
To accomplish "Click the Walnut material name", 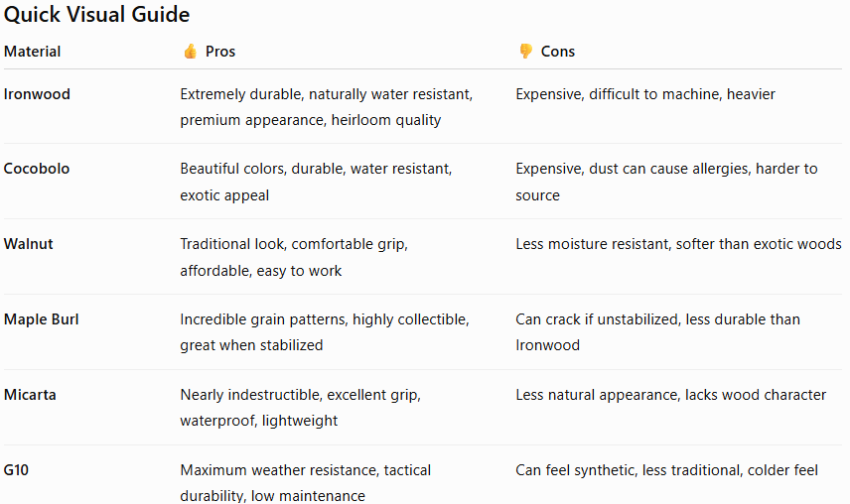I will click(28, 244).
